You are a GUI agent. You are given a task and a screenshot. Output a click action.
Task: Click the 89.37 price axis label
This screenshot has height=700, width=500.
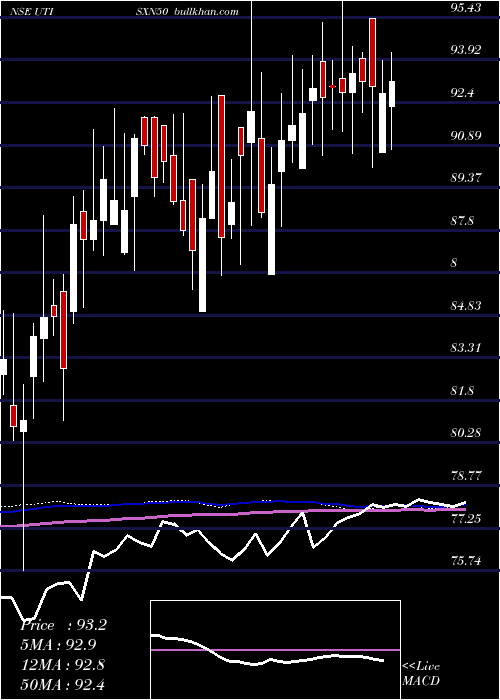click(467, 178)
